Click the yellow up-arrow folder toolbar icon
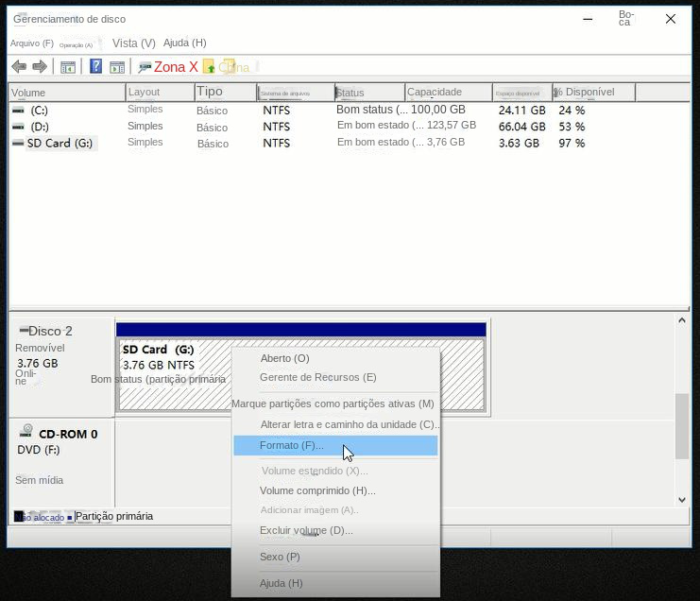700x601 pixels. [x=209, y=67]
